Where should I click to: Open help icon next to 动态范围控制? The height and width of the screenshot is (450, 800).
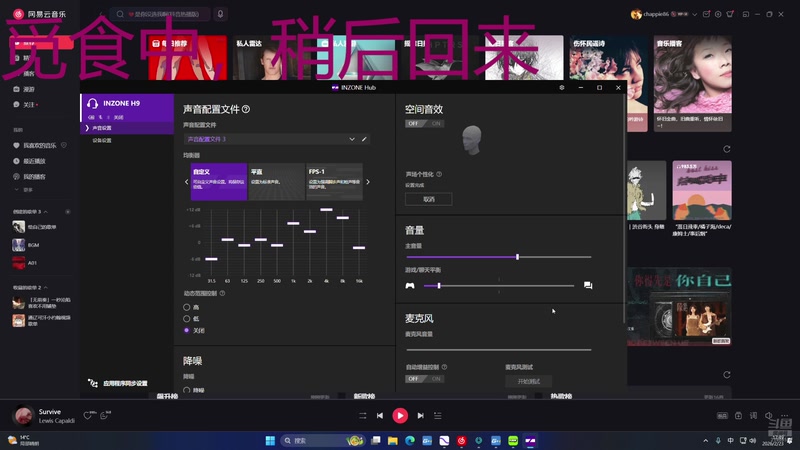(x=222, y=293)
